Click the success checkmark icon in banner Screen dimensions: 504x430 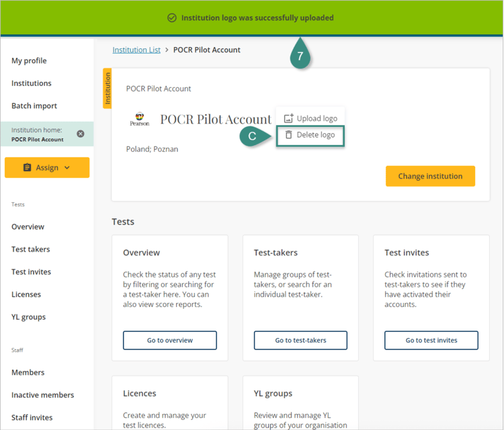(x=172, y=18)
